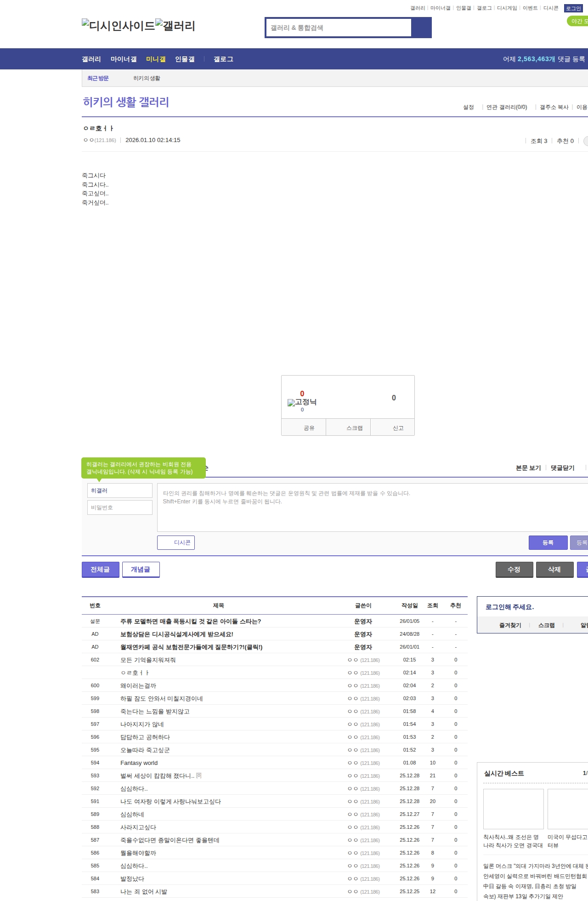Open post 600 왜이러는걸까
Image resolution: width=588 pixels, height=901 pixels.
138,685
